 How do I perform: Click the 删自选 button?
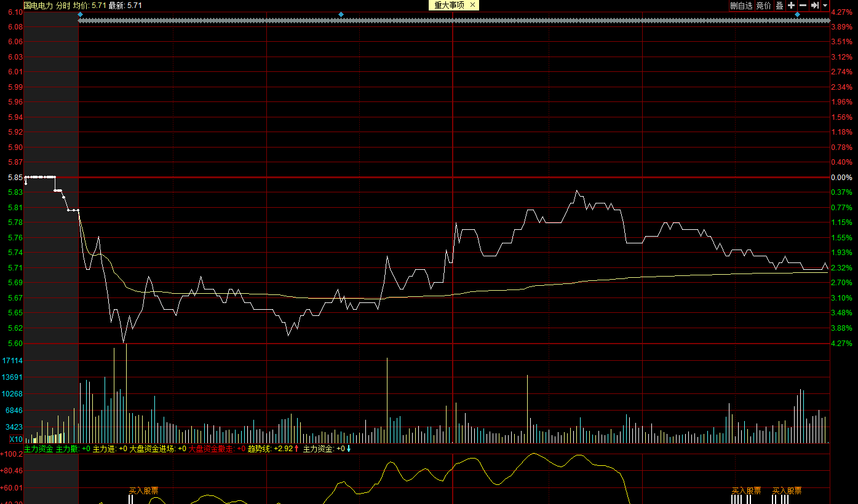click(741, 6)
